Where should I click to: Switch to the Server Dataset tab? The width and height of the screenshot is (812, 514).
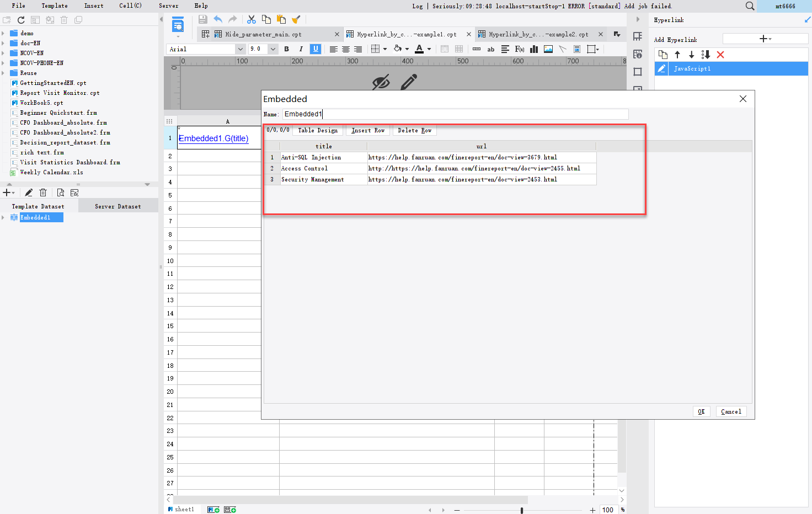[118, 206]
